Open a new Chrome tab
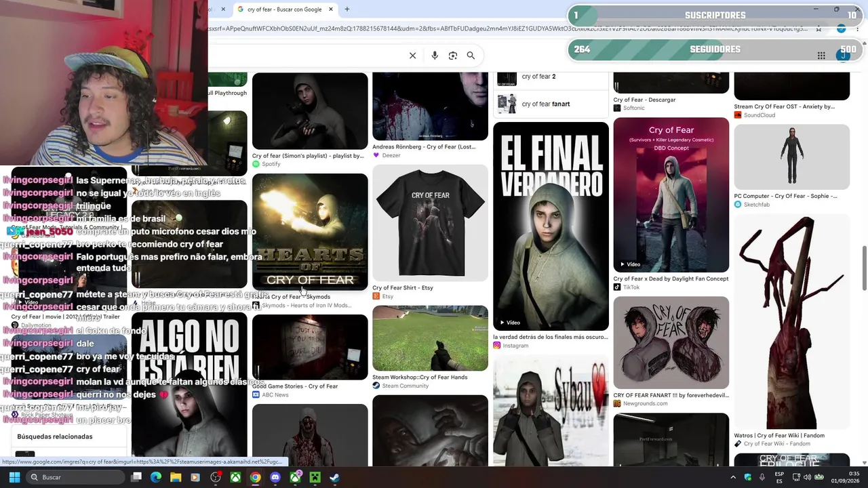 pyautogui.click(x=347, y=9)
